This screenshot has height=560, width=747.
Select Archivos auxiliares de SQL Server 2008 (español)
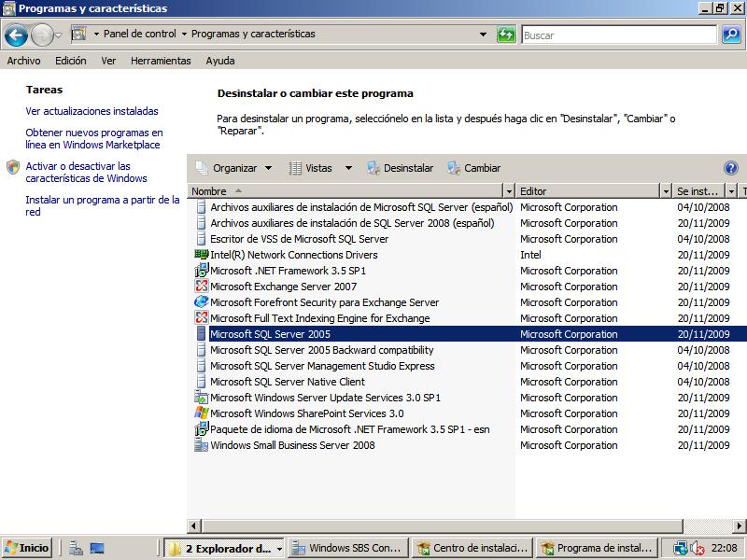353,223
